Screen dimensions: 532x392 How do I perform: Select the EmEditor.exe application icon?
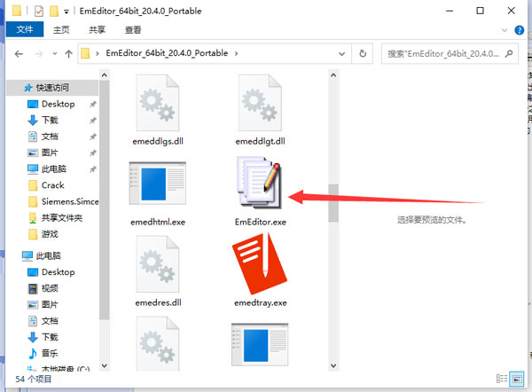point(260,183)
